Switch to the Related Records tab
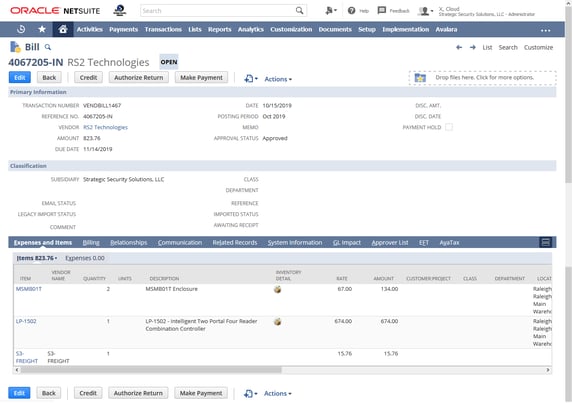 235,243
